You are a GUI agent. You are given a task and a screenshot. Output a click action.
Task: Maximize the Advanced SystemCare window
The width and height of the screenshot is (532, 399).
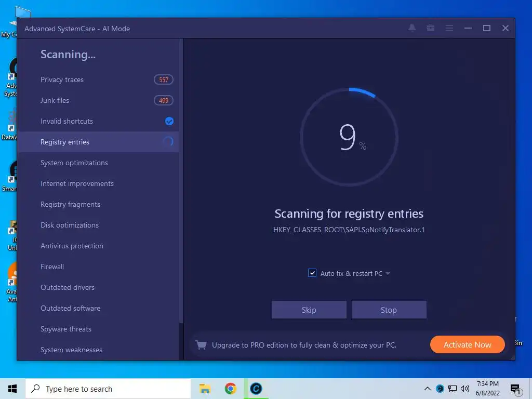[x=486, y=28]
